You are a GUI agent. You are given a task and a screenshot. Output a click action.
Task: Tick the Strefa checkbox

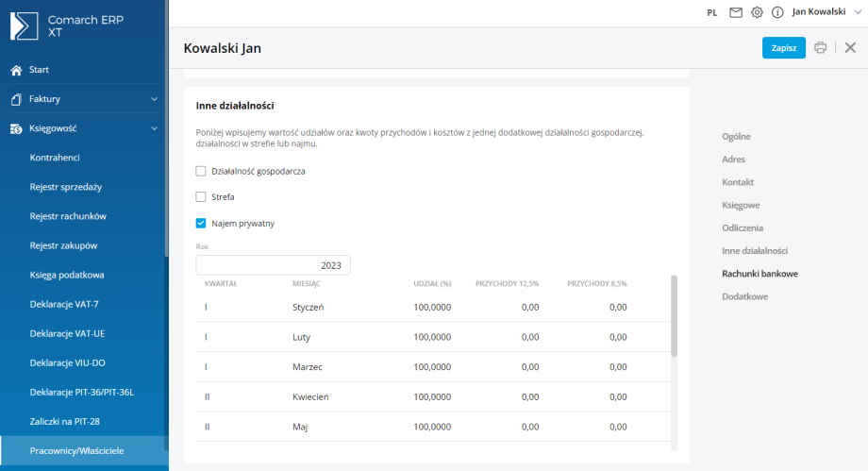tap(201, 197)
